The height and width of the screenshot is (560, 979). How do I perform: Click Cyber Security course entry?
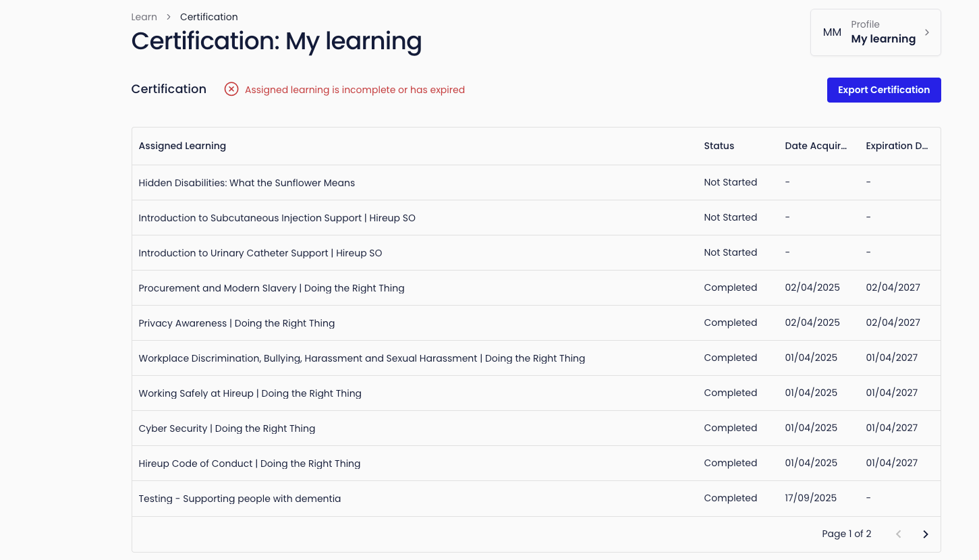coord(227,428)
